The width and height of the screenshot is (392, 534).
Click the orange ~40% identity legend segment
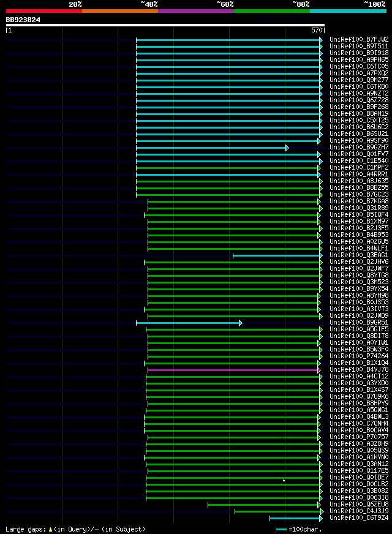point(120,11)
